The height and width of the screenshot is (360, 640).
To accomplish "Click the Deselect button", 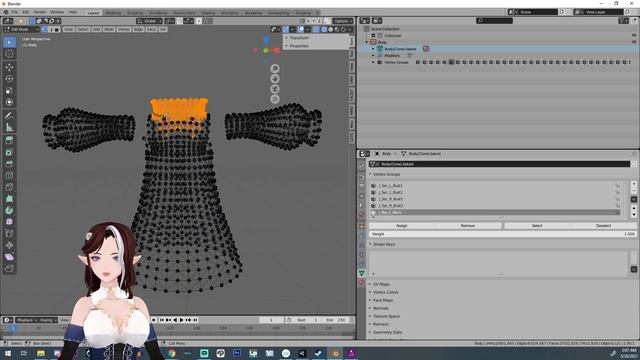I will click(x=603, y=226).
